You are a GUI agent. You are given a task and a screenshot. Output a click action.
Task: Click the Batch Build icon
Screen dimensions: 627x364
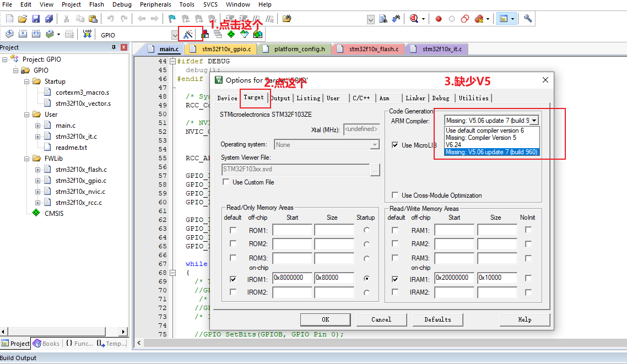(50, 34)
